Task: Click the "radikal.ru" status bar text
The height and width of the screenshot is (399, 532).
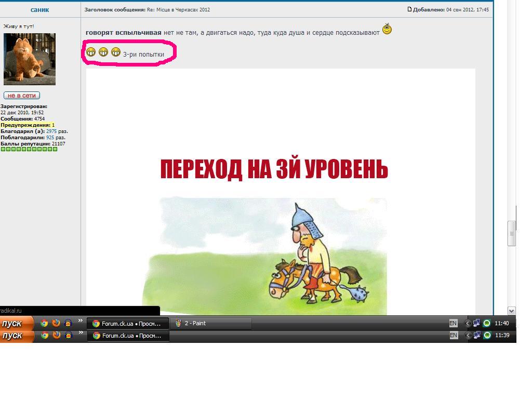Action: (x=11, y=311)
